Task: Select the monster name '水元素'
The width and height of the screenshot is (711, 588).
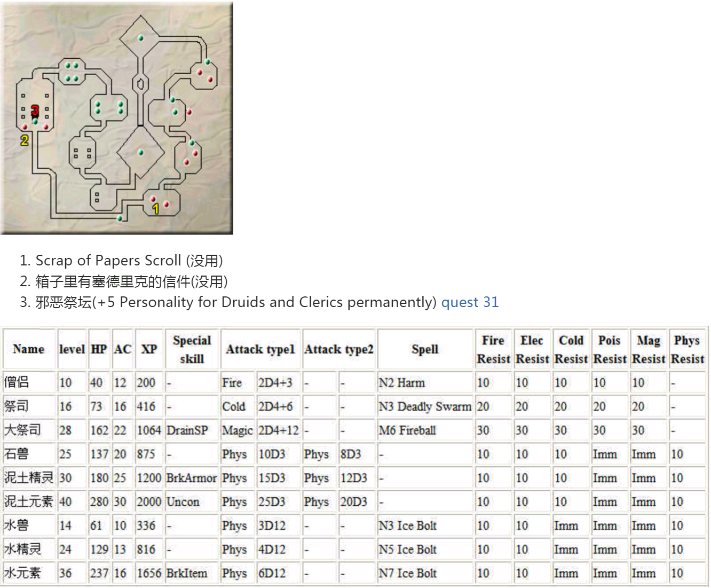Action: 22,573
